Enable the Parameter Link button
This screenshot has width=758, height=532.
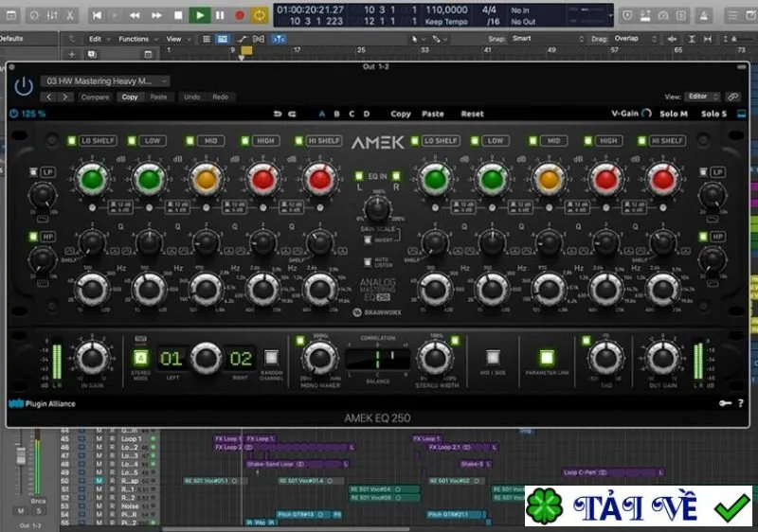point(547,358)
